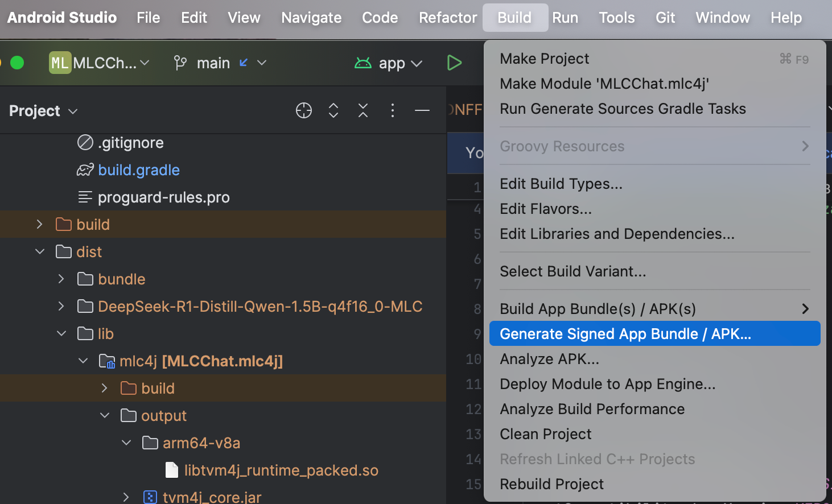Click the incoming-commits arrow icon next to main
The image size is (832, 504).
point(244,63)
